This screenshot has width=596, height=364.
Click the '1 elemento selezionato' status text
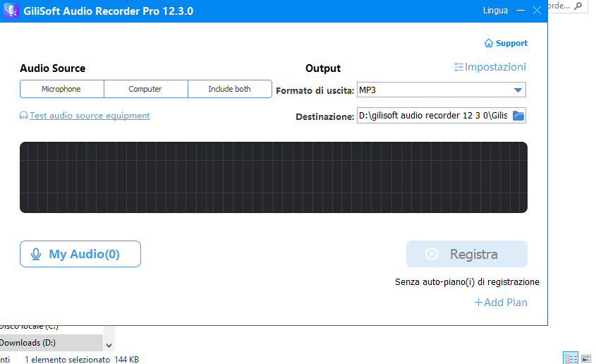click(x=67, y=360)
